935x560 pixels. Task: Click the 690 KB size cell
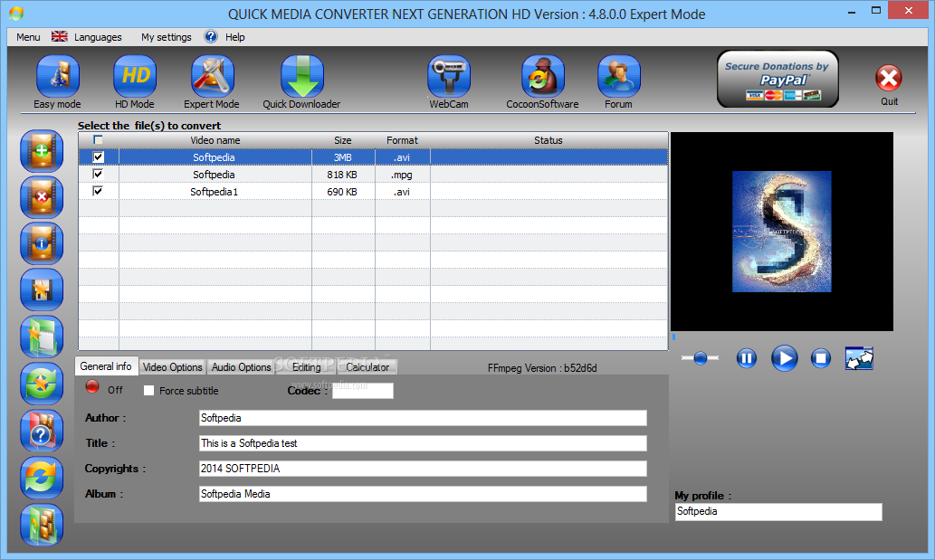(x=342, y=192)
